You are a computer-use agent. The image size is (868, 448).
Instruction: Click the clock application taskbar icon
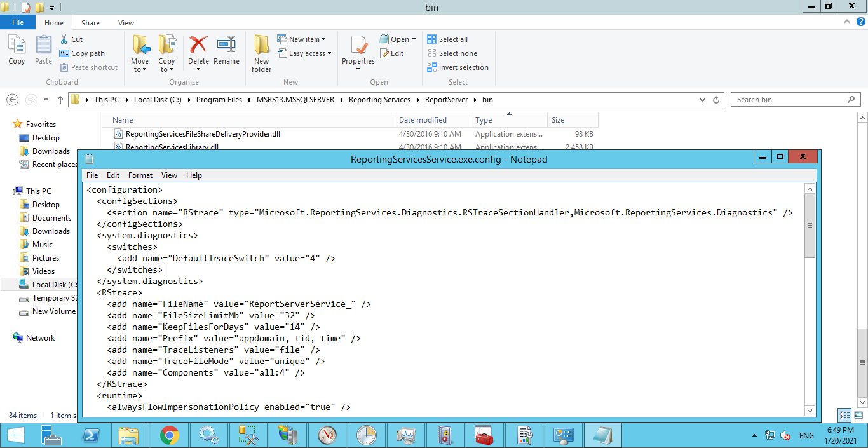(x=366, y=435)
